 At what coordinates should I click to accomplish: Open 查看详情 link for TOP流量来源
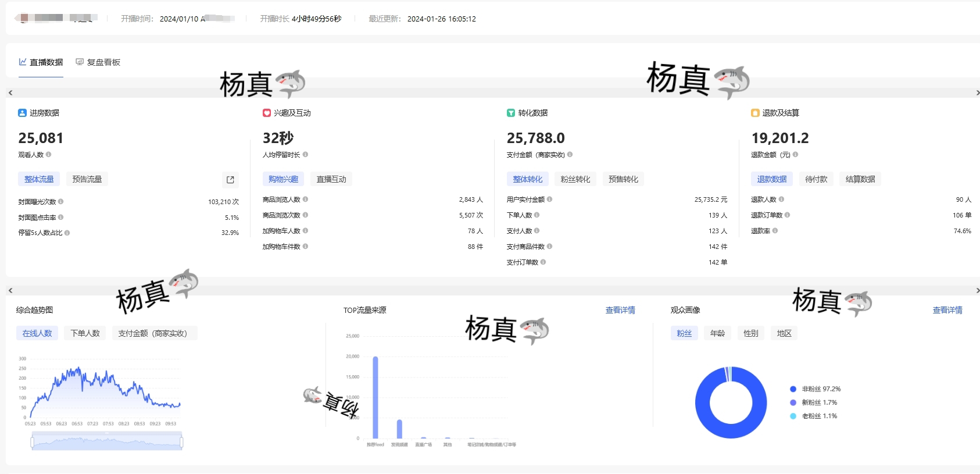620,310
